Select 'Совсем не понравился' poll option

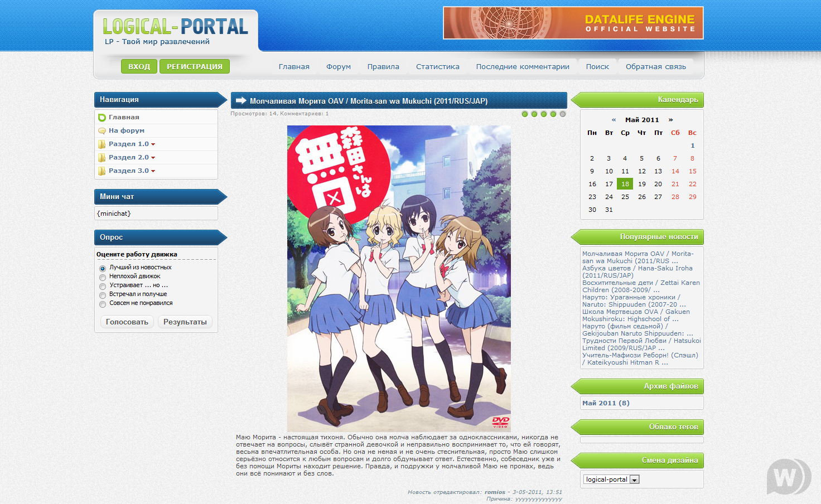103,304
